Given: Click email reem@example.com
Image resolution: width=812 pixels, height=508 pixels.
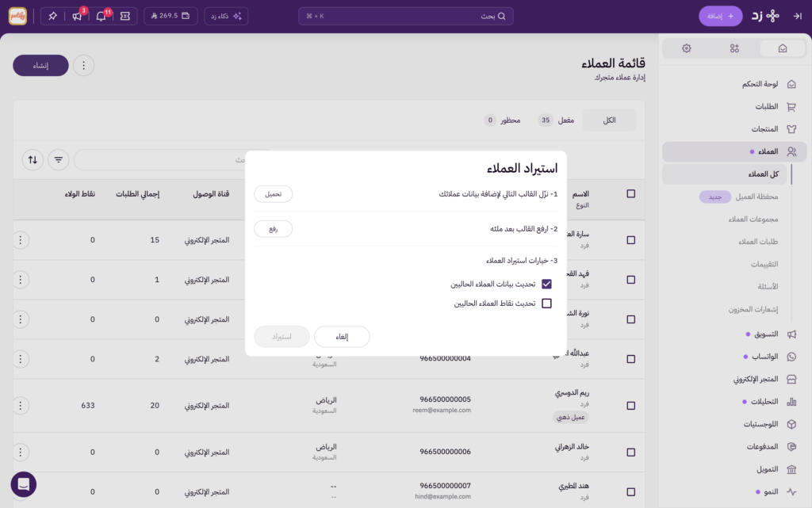Looking at the screenshot, I should click(x=442, y=411).
